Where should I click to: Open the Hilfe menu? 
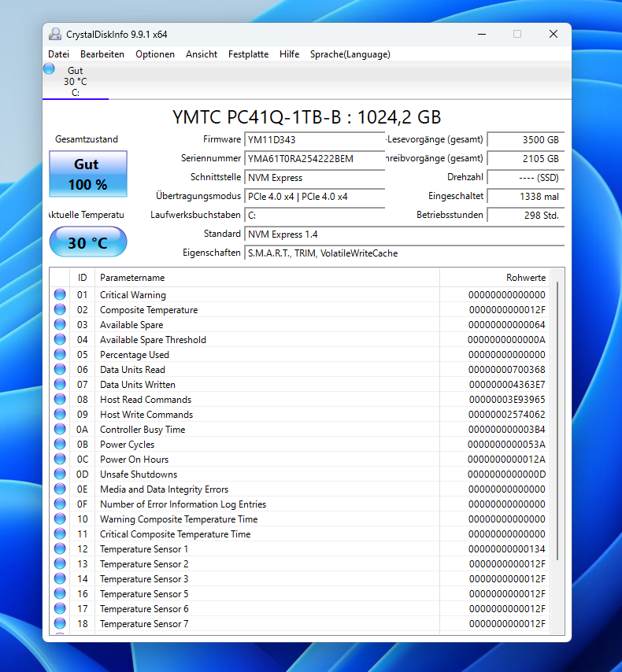pyautogui.click(x=289, y=54)
